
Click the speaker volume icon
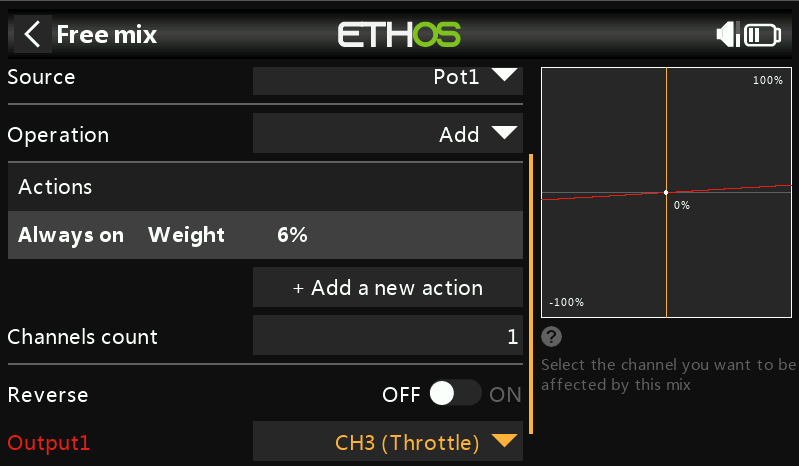[x=727, y=35]
